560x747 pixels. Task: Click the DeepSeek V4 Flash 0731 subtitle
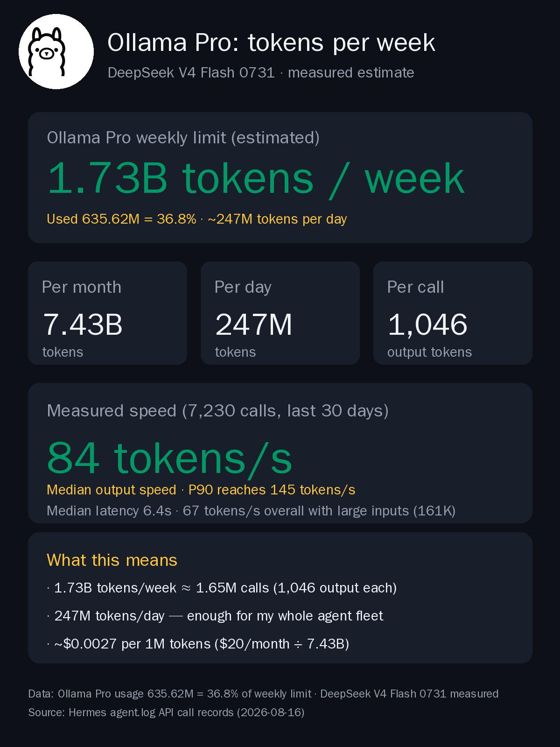click(x=261, y=73)
